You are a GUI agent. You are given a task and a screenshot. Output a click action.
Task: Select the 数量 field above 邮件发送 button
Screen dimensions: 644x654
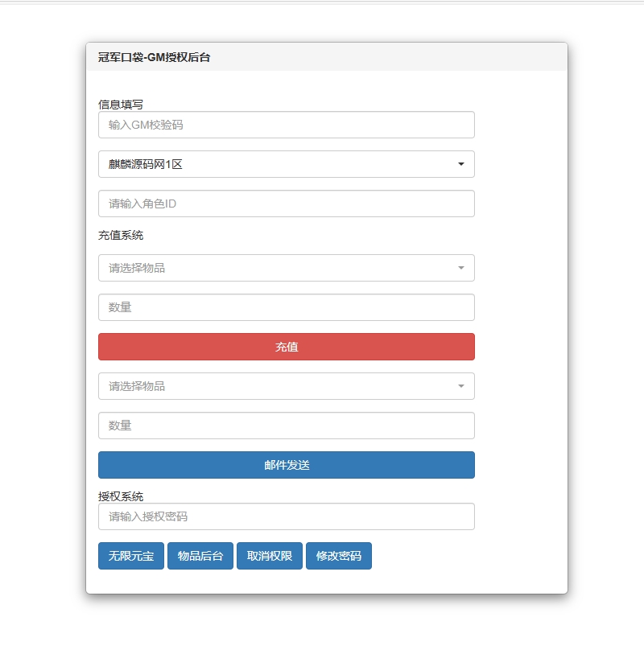pyautogui.click(x=287, y=426)
